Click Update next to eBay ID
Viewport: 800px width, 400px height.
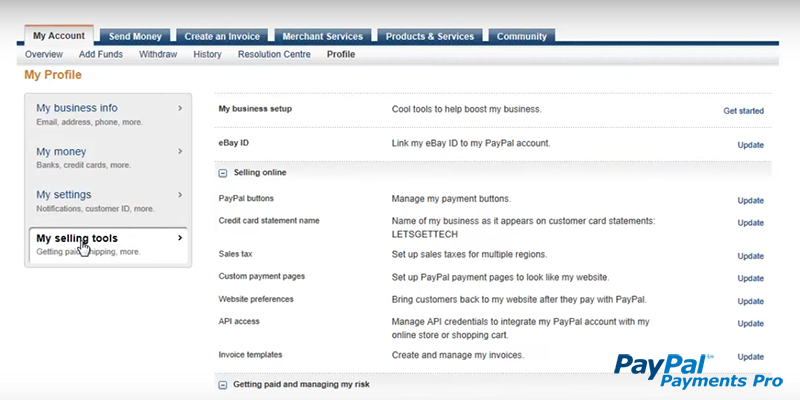(750, 145)
